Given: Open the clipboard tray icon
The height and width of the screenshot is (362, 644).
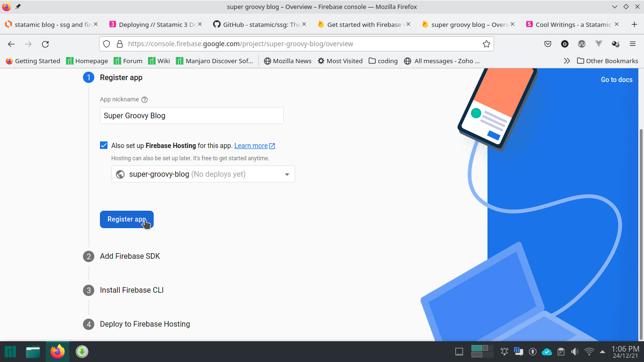Looking at the screenshot, I should pos(561,352).
